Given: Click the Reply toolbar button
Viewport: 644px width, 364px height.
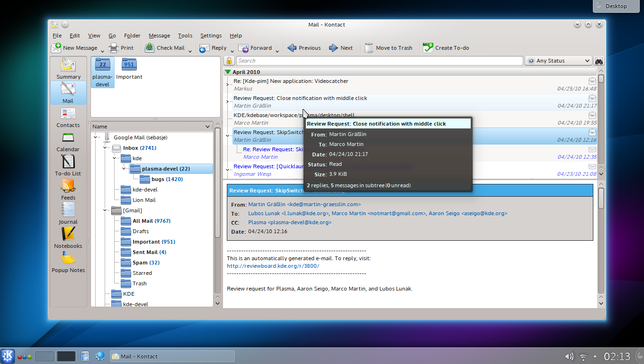Looking at the screenshot, I should (213, 48).
